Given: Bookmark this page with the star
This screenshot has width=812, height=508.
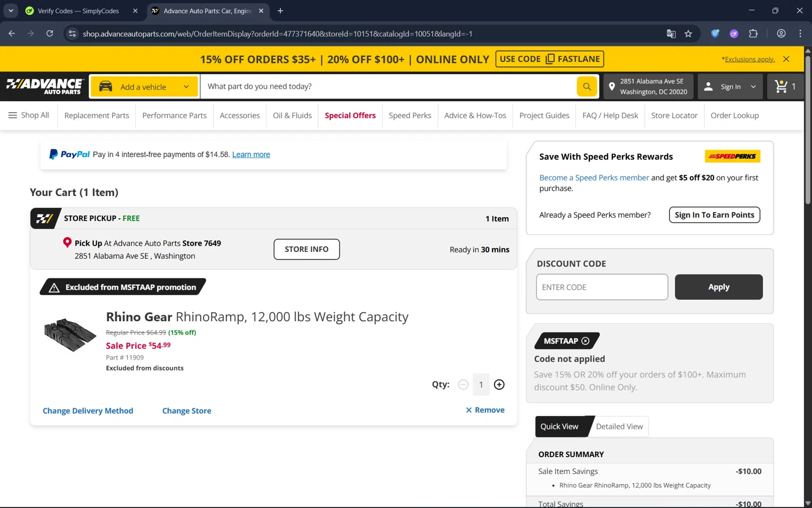Looking at the screenshot, I should [x=688, y=34].
